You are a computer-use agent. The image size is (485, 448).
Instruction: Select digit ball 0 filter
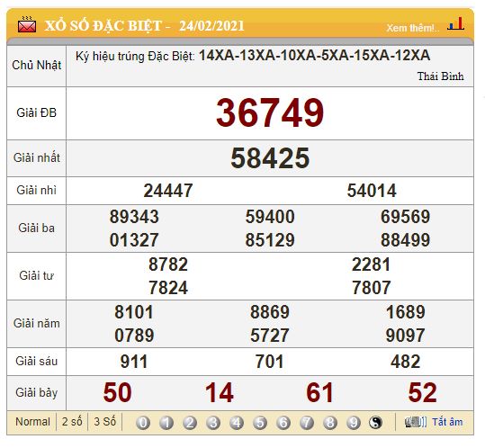coord(143,423)
